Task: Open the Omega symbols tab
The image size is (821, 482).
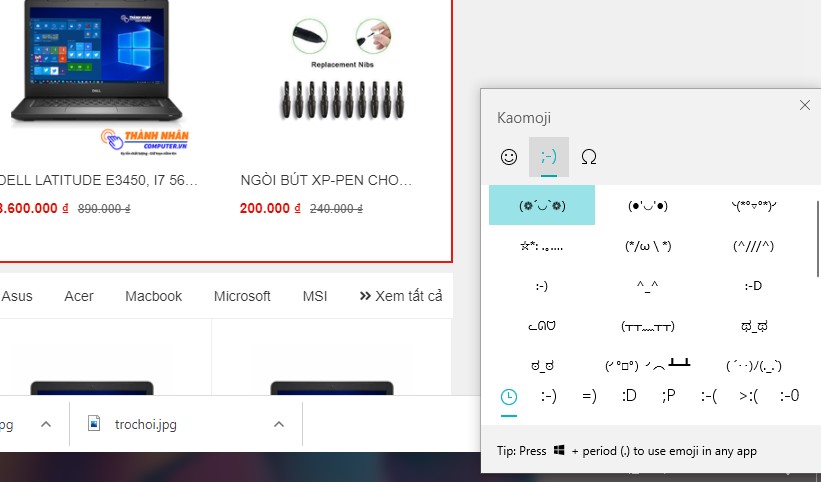Action: click(589, 157)
